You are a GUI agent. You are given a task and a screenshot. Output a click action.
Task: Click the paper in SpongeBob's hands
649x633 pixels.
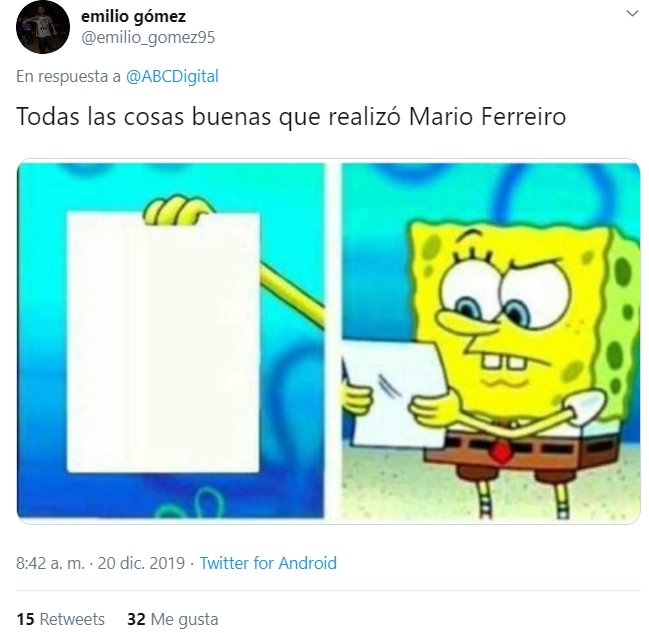[393, 393]
